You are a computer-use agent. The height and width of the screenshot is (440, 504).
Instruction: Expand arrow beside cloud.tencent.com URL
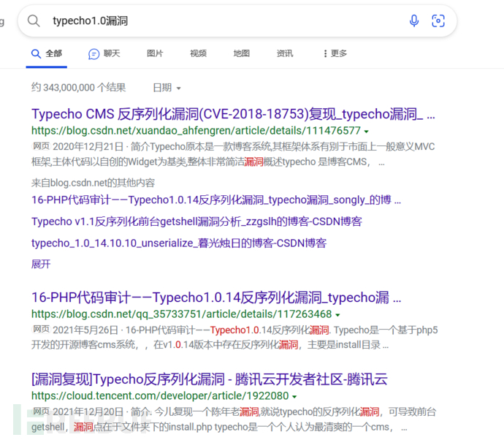tap(294, 397)
